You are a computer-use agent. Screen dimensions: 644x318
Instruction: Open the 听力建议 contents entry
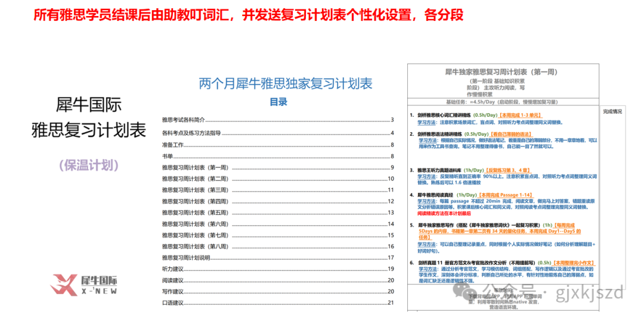coord(278,269)
